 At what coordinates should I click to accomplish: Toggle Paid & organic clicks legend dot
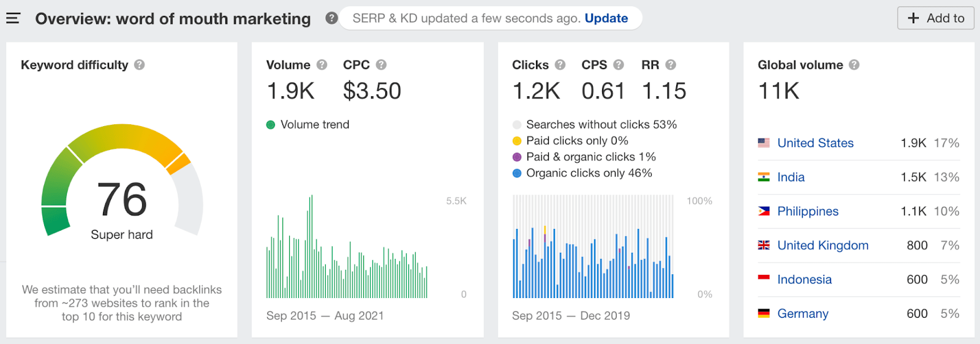tap(517, 157)
